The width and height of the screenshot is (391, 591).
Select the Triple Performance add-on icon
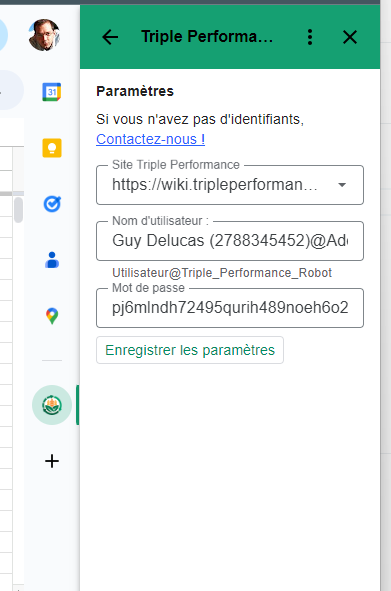click(52, 405)
